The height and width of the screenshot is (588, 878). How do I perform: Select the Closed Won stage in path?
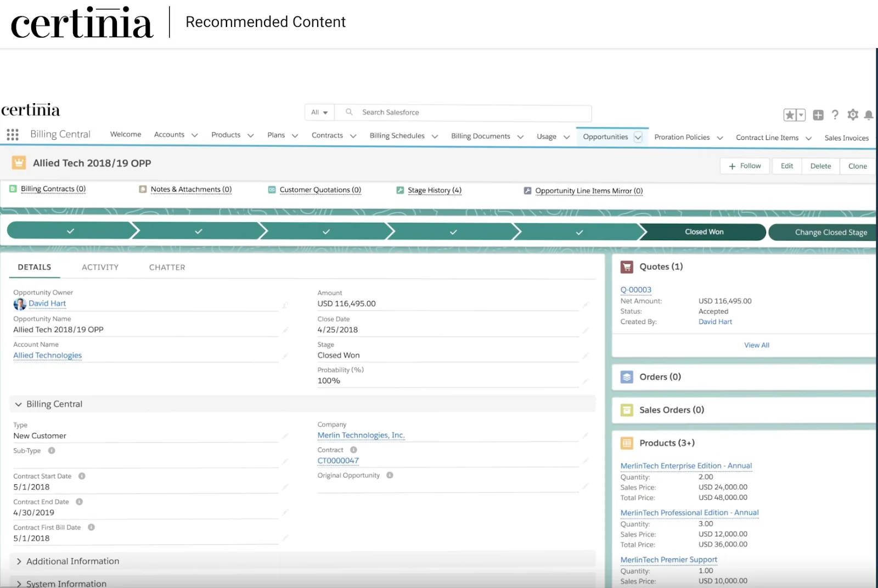coord(703,232)
